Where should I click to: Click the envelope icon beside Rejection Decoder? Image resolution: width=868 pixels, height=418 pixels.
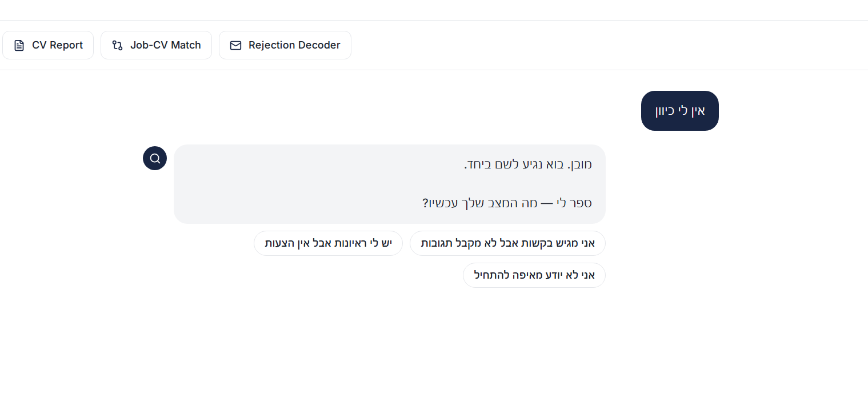(235, 46)
